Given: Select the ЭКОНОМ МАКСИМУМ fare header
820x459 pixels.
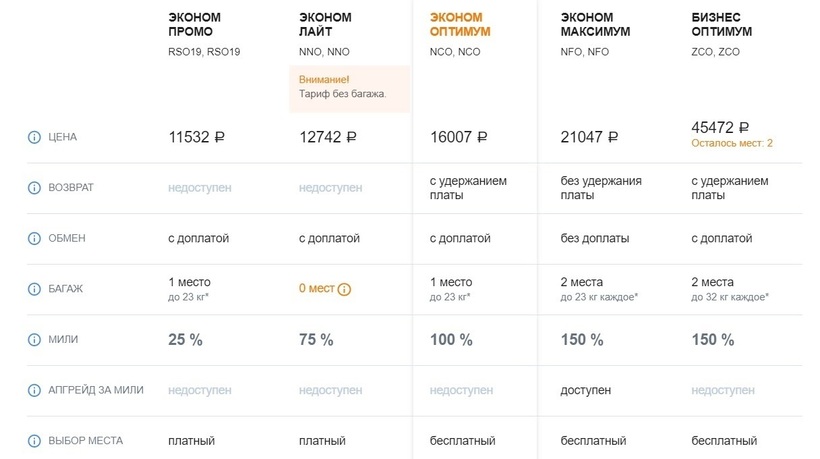Looking at the screenshot, I should [x=595, y=25].
